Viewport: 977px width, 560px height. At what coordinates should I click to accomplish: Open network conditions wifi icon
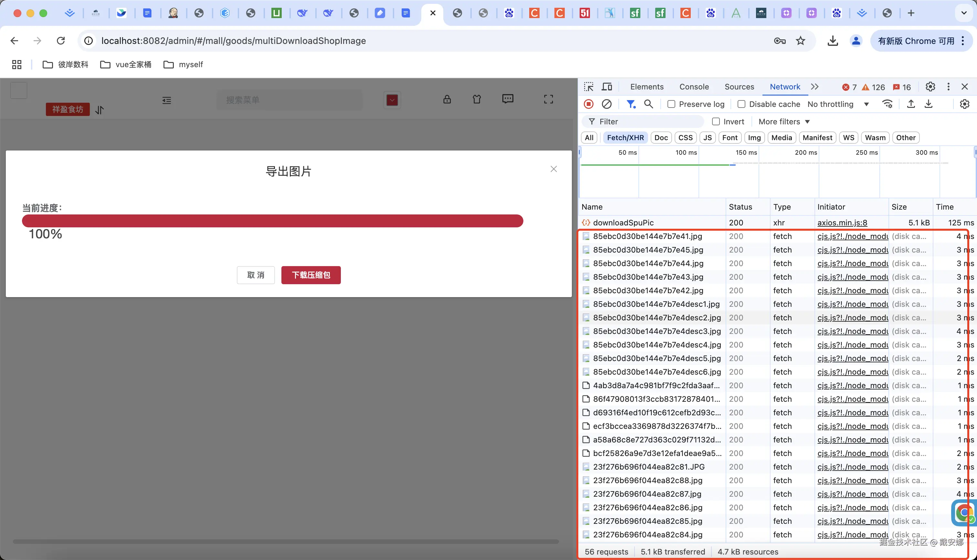887,104
